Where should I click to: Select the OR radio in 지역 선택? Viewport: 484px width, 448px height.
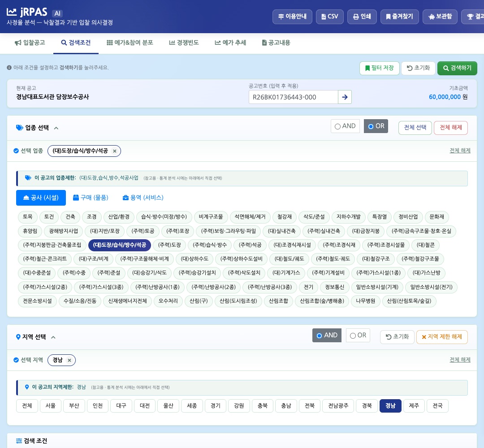click(x=358, y=336)
